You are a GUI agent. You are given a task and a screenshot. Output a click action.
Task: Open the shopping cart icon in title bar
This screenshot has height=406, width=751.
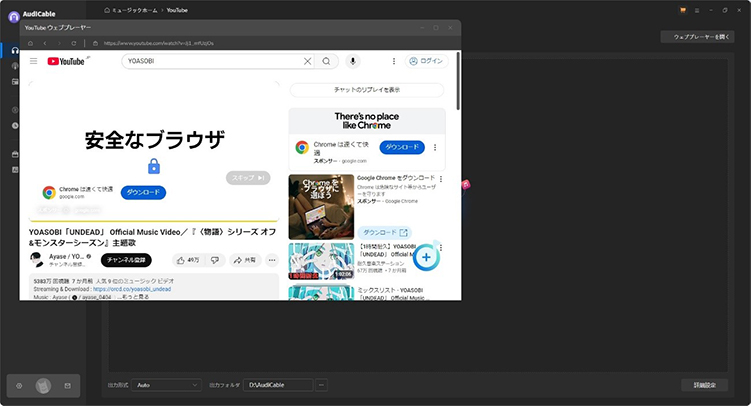[683, 10]
